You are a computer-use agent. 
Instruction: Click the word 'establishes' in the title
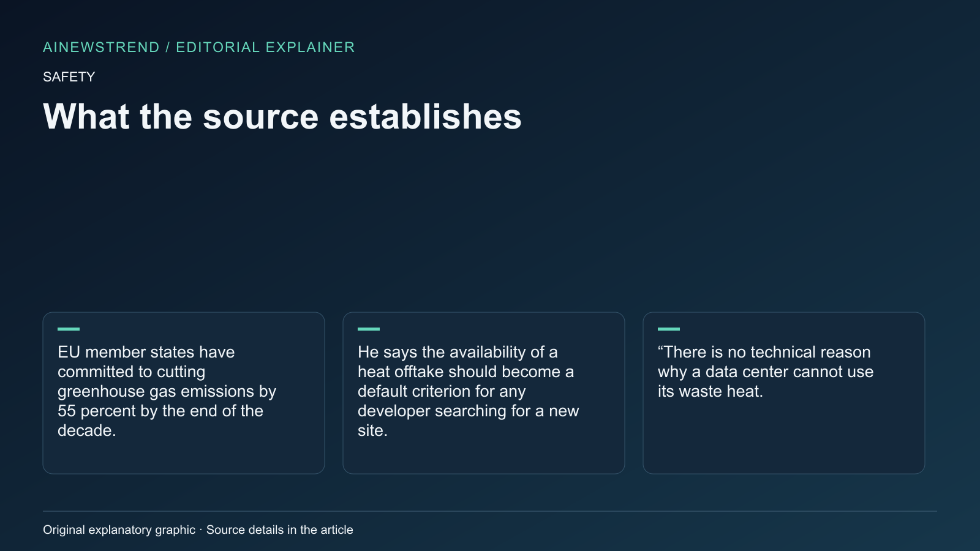coord(425,116)
